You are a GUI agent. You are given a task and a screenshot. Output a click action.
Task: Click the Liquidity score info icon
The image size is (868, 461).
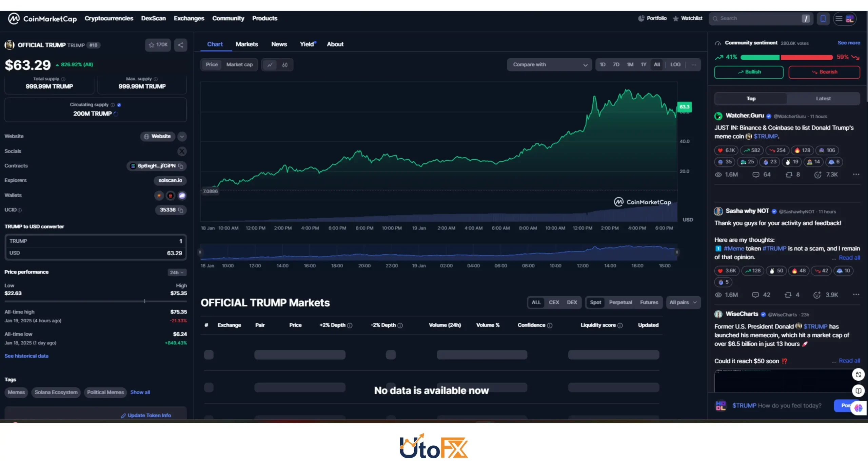coord(620,325)
